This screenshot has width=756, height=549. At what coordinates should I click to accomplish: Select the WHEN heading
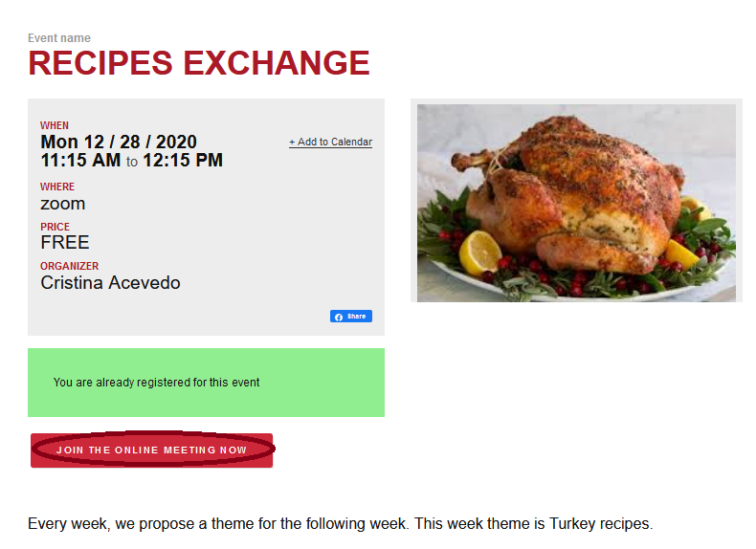tap(55, 125)
